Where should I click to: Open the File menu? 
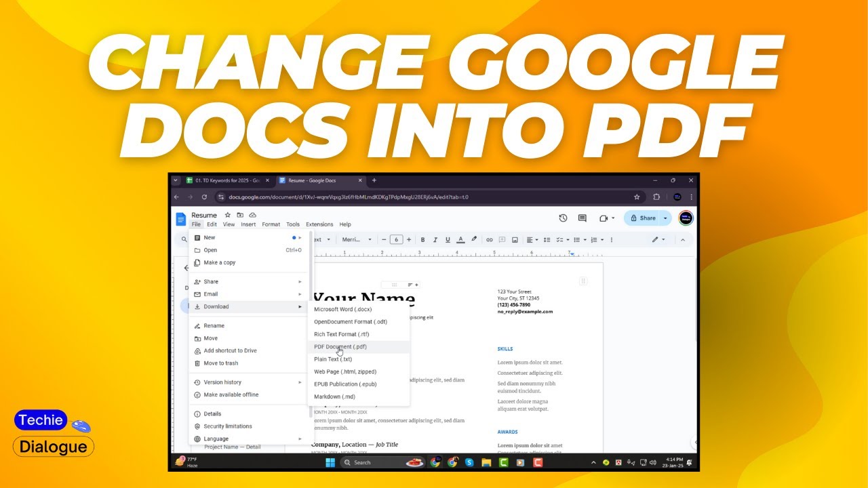point(196,224)
